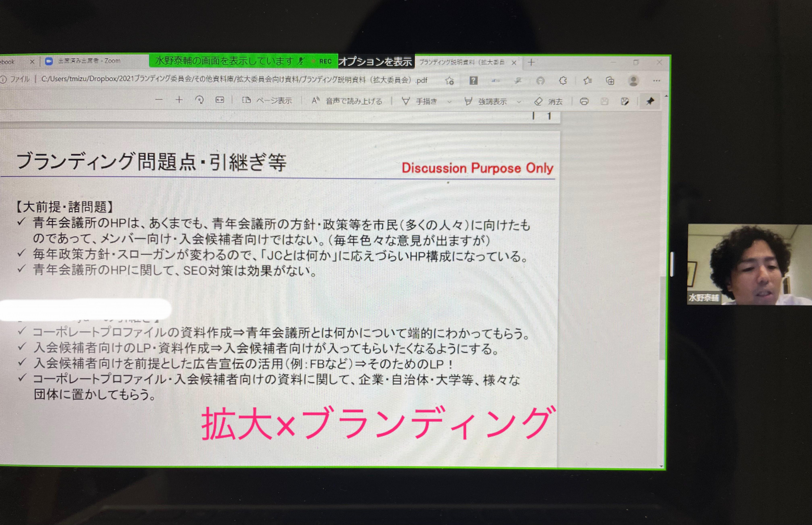Zoom out with the PDF minus icon
Screen dimensions: 812x525
pyautogui.click(x=159, y=100)
